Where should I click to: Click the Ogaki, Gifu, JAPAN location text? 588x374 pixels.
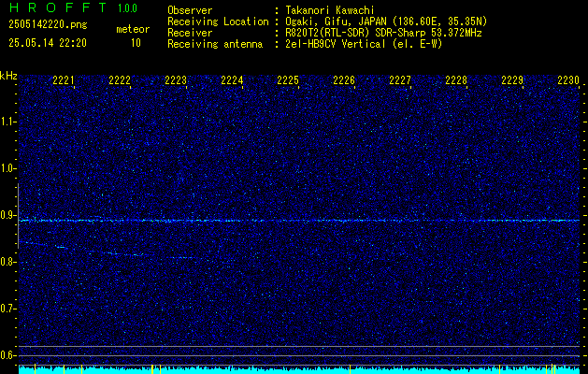[x=386, y=22]
